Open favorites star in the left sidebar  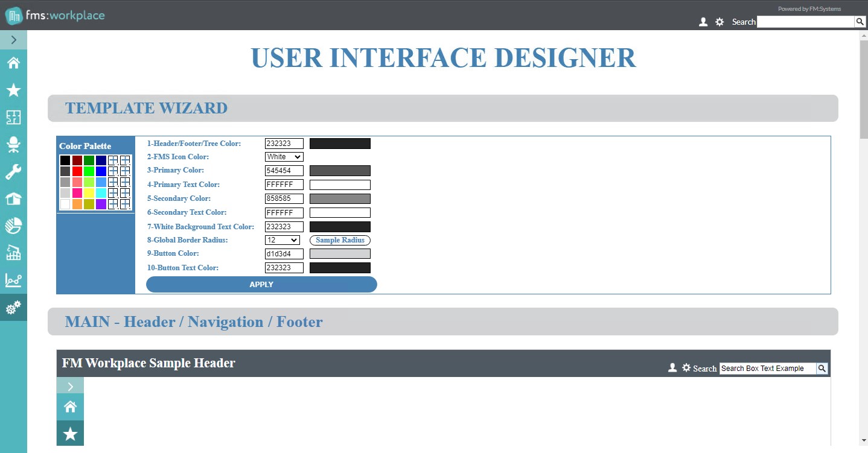[13, 90]
